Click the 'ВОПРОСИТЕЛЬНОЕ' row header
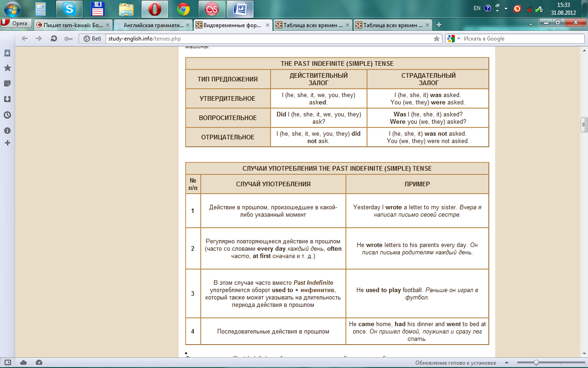 point(227,118)
